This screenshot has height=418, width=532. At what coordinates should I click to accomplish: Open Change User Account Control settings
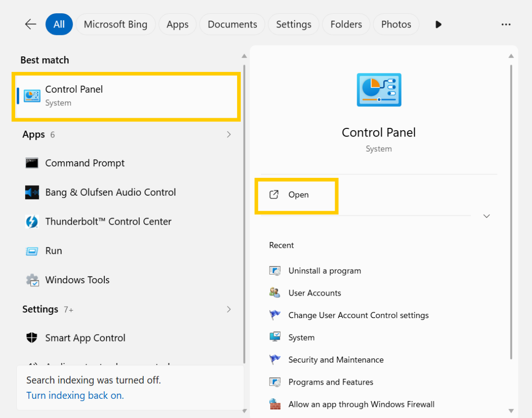pos(358,315)
